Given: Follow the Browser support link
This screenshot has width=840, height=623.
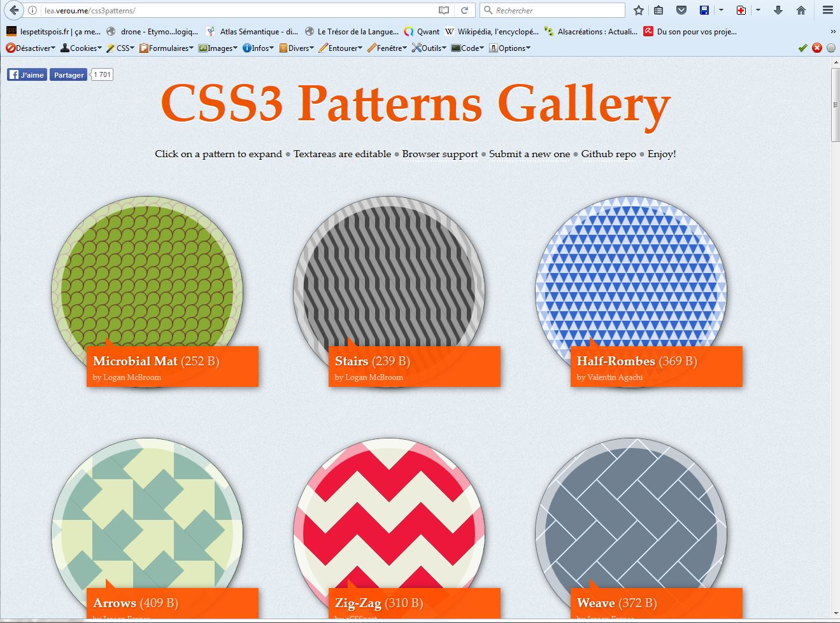Looking at the screenshot, I should pos(439,154).
